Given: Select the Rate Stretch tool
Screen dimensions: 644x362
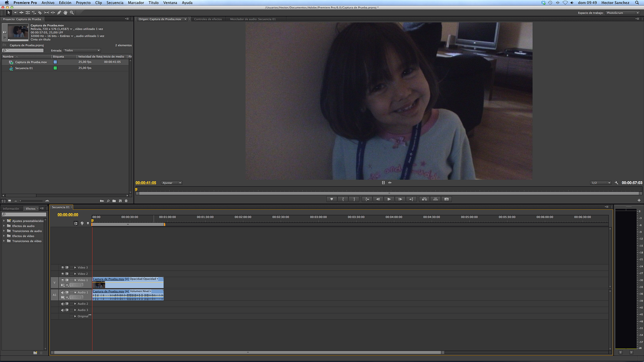Looking at the screenshot, I should [x=34, y=13].
